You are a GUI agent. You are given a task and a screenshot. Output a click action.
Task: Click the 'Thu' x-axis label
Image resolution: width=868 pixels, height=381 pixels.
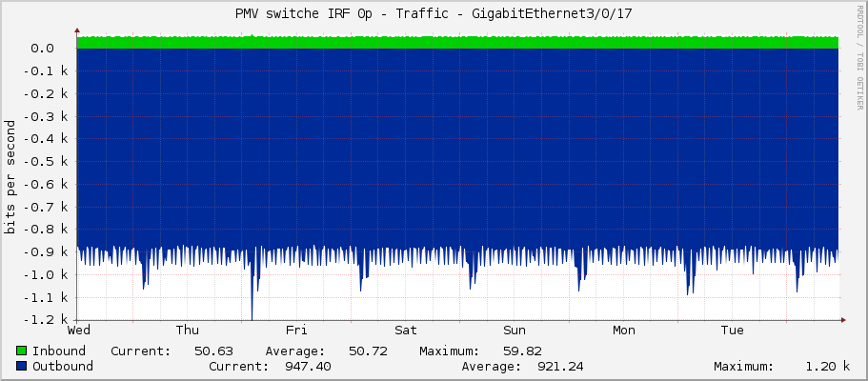188,331
